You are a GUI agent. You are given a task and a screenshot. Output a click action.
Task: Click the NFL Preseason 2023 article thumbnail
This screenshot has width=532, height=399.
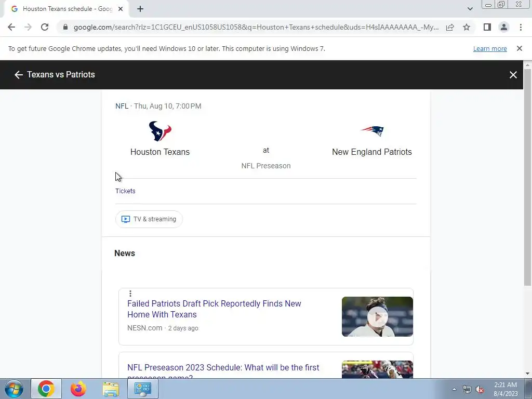377,369
